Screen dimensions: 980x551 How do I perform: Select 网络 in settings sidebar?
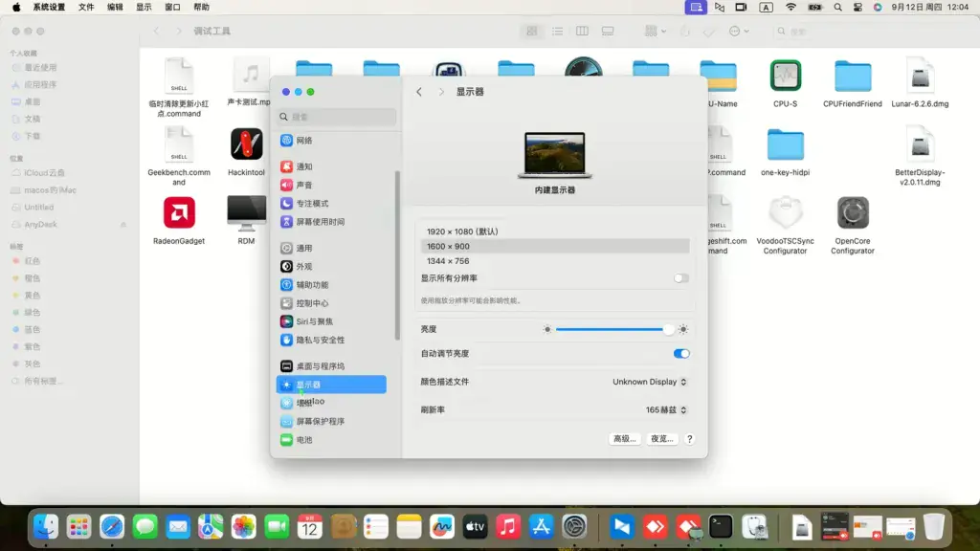(332, 141)
